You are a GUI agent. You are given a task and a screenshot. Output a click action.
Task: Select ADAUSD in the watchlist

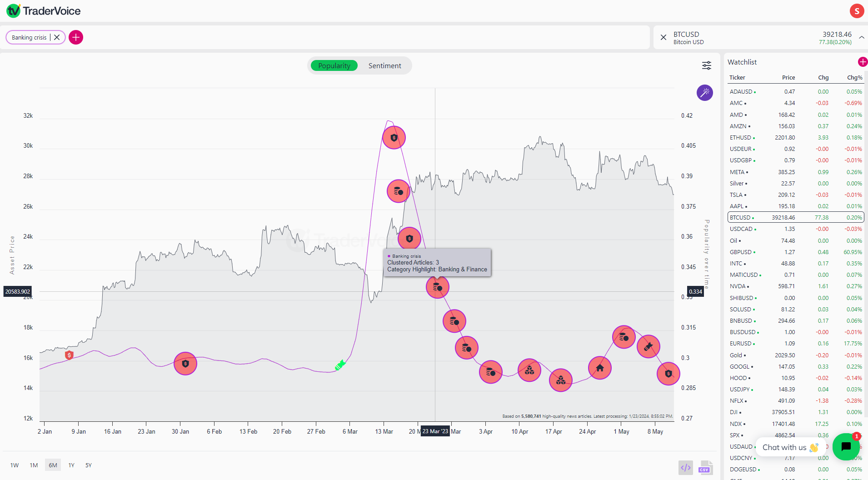[796, 91]
